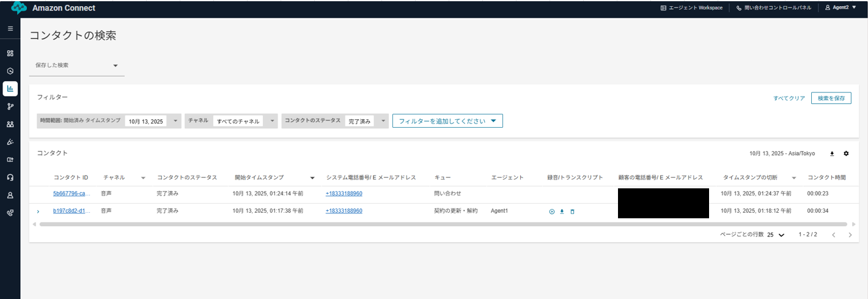Click 録音/トランスクリプト column header
Screen dimensions: 868x299
click(x=575, y=178)
